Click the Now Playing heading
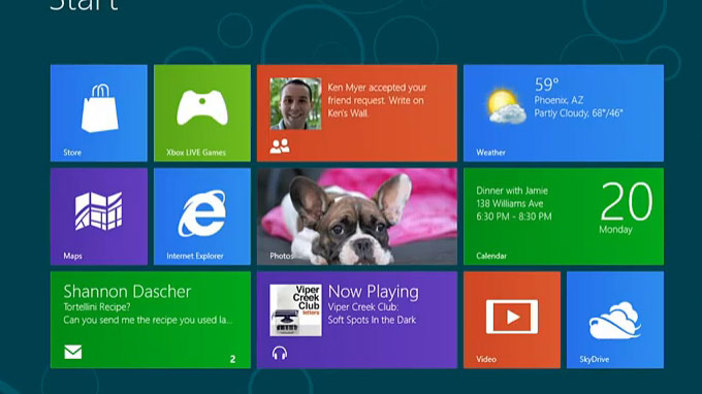702x394 pixels. [373, 292]
